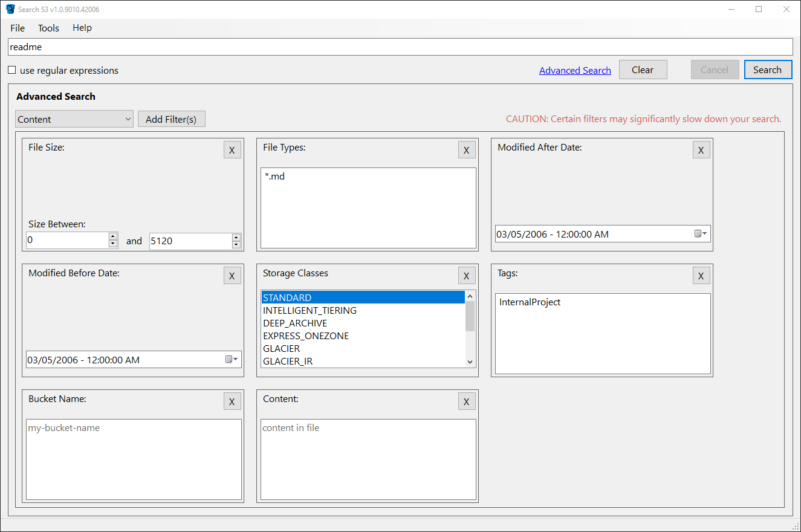Select STANDARD storage class
The width and height of the screenshot is (801, 532).
coord(363,297)
